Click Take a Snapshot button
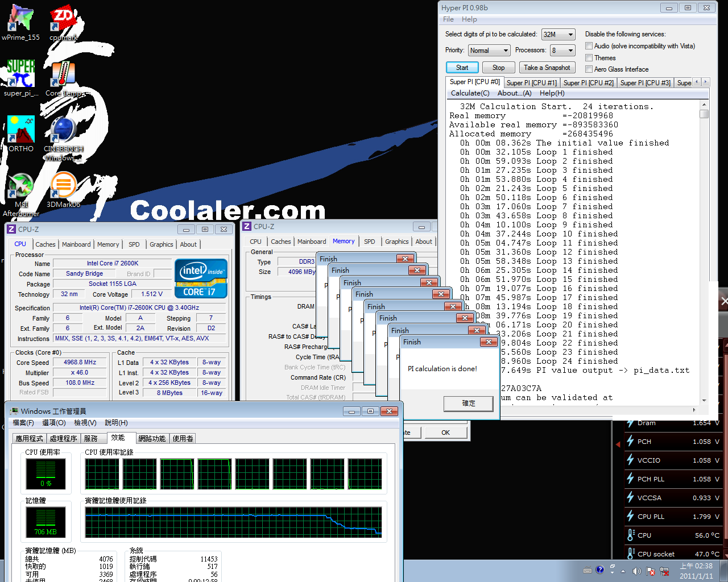Screen dimensions: 728x582 click(x=547, y=67)
